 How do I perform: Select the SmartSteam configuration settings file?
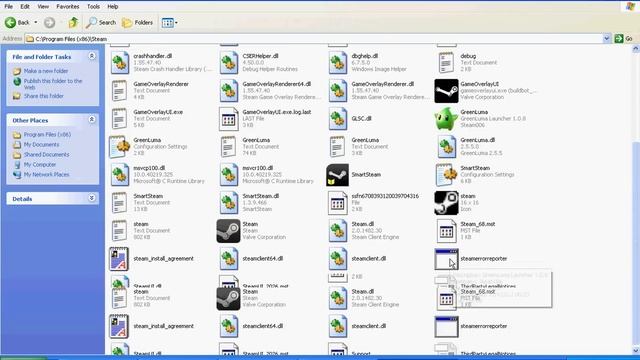pyautogui.click(x=476, y=175)
